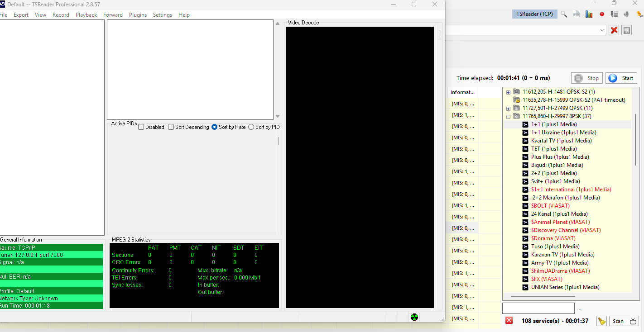Click the red X delete button beside the combo box
Image resolution: width=644 pixels, height=332 pixels.
point(614,30)
